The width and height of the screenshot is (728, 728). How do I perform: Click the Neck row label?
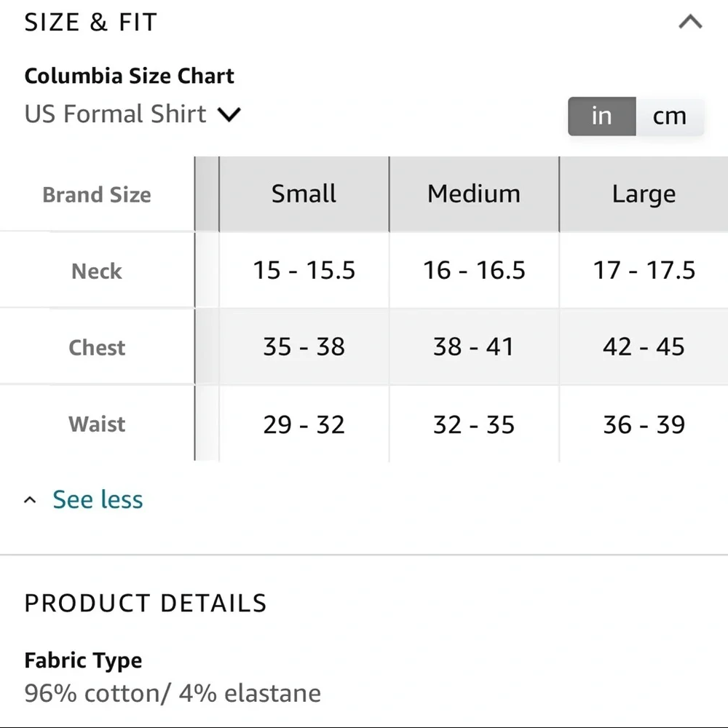[97, 271]
